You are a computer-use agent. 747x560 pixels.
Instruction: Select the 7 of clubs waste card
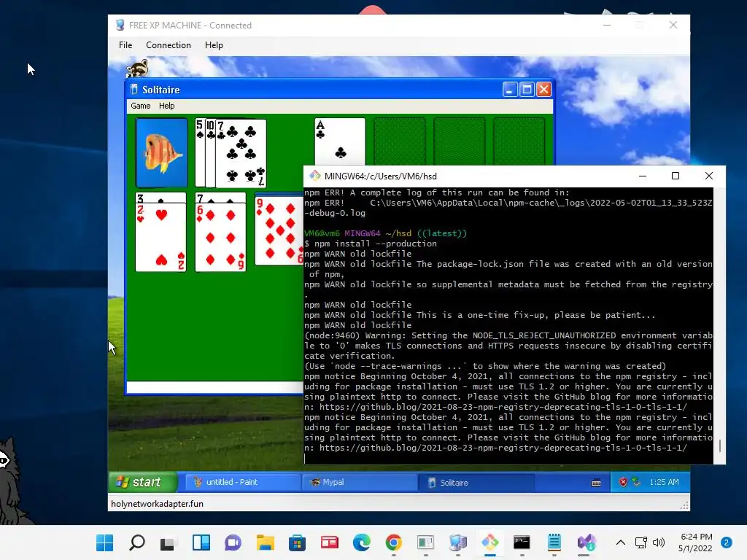pos(241,153)
